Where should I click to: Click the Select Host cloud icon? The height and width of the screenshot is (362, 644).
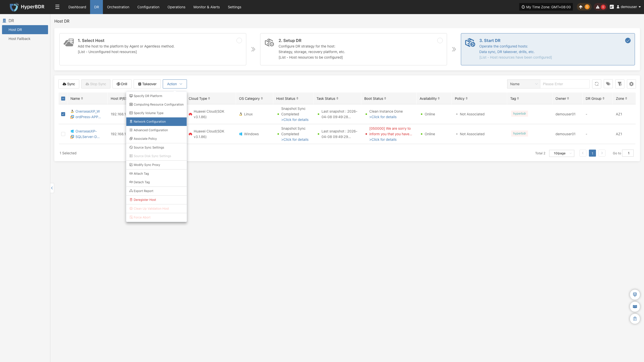pos(69,43)
